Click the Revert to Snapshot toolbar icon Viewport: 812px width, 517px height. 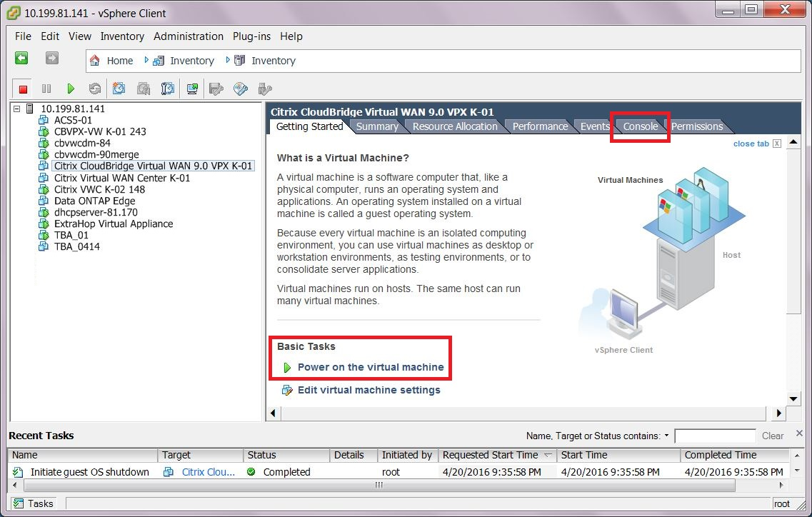pos(144,89)
